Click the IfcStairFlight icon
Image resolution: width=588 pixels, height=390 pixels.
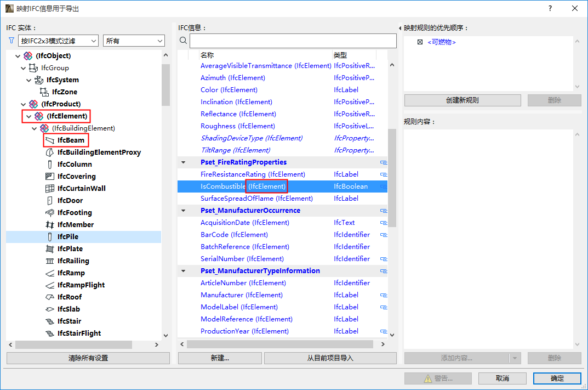[x=50, y=334]
